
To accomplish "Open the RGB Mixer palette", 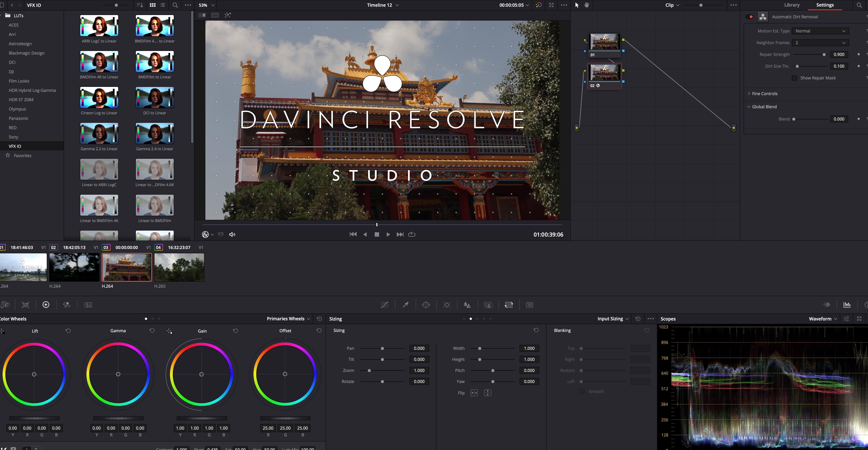I will click(x=67, y=305).
